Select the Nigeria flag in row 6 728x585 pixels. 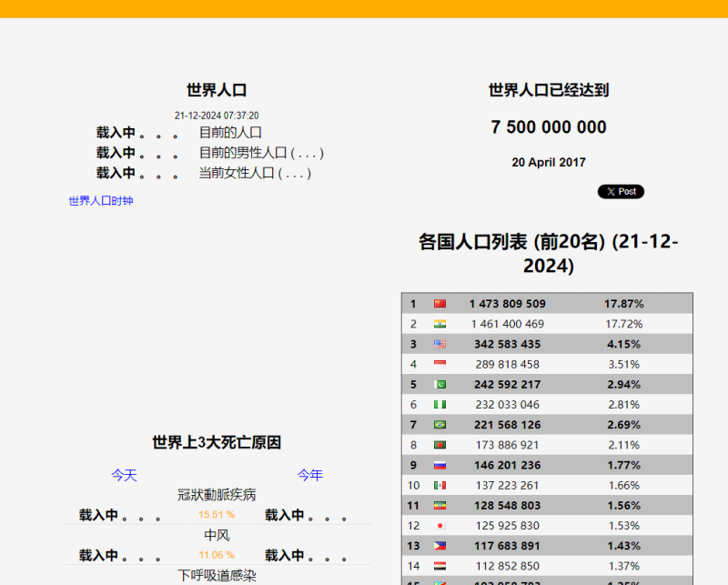(x=440, y=405)
